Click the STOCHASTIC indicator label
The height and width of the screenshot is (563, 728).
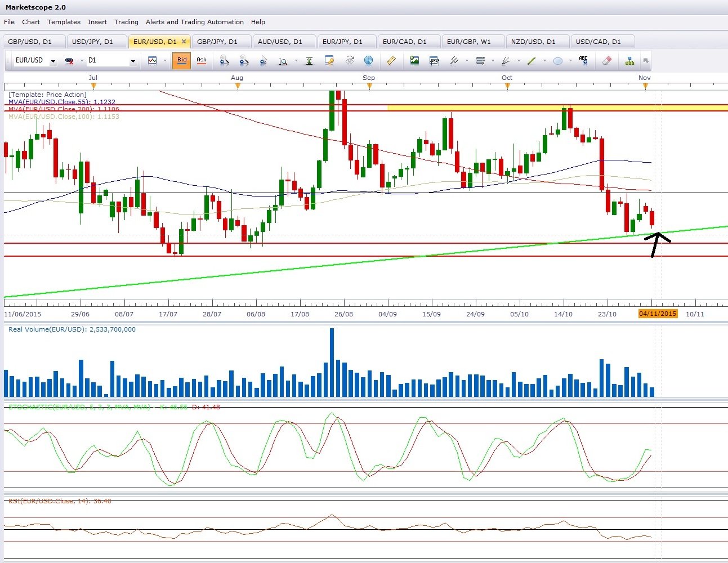tap(114, 406)
